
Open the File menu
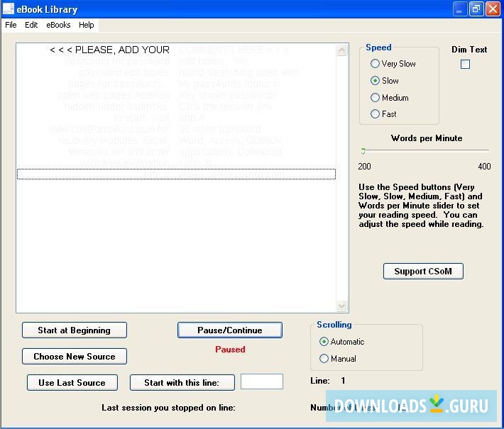click(11, 25)
